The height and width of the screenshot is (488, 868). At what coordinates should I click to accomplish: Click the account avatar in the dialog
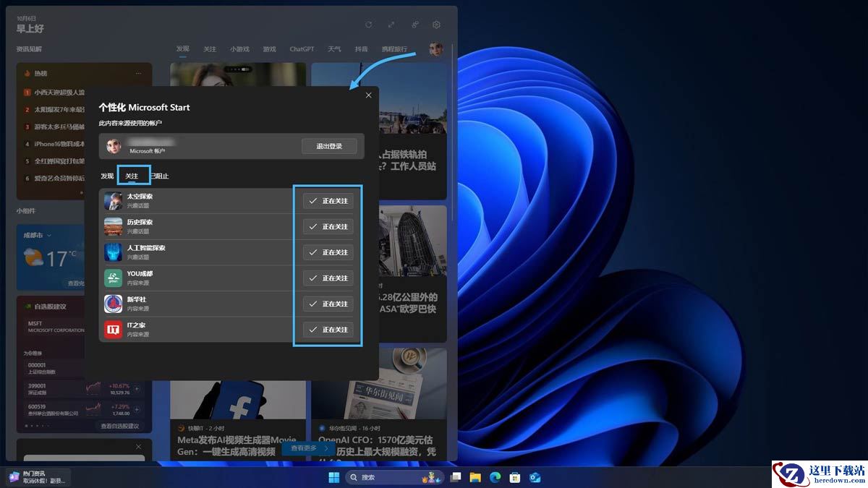[113, 146]
